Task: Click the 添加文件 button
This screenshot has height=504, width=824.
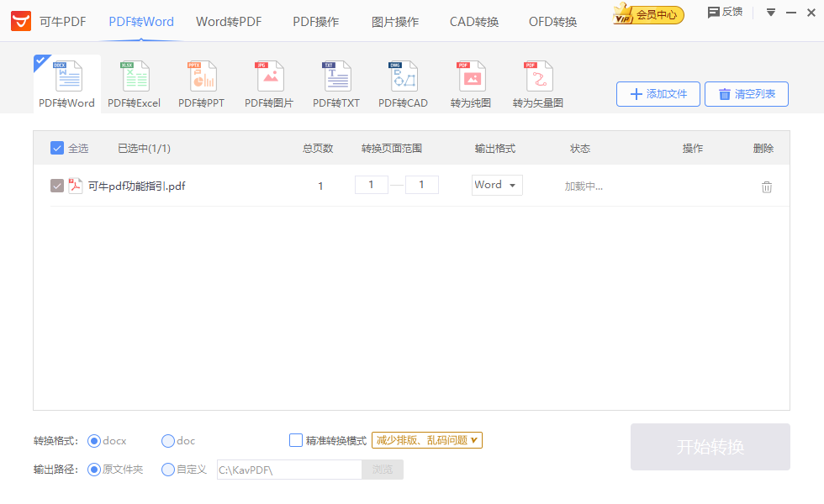Action: tap(658, 94)
